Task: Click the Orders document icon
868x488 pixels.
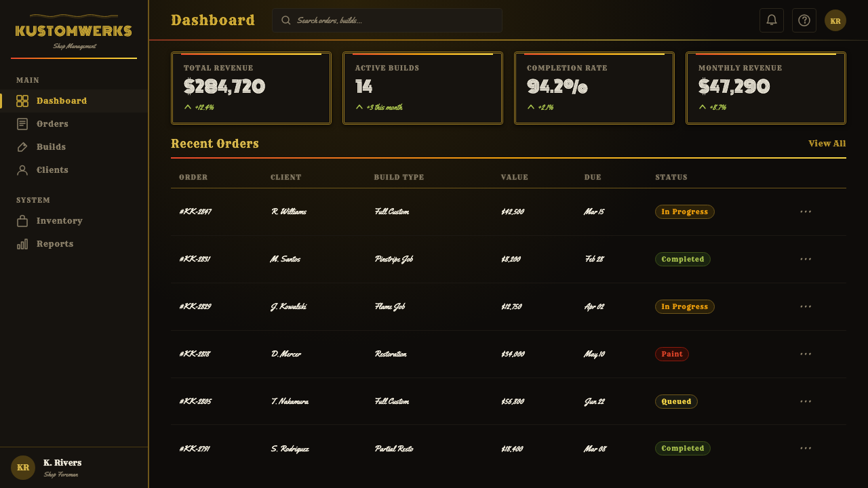Action: [22, 124]
